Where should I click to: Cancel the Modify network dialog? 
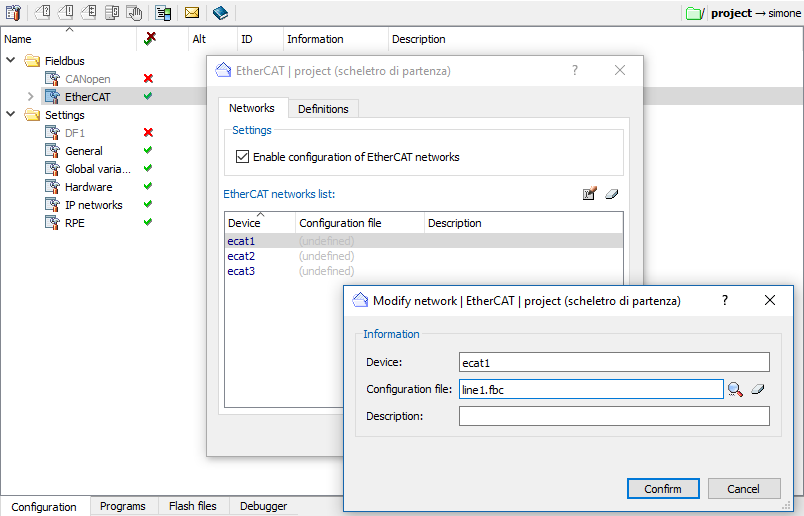point(743,489)
